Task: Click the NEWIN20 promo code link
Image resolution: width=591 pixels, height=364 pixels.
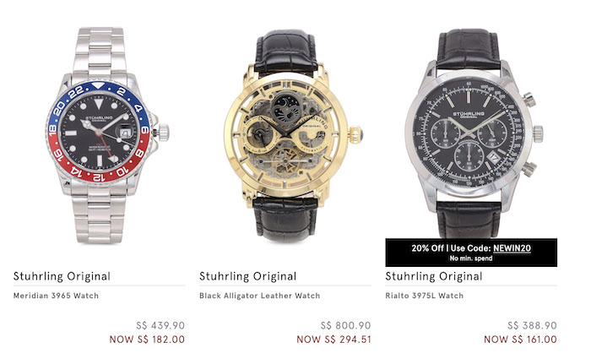Action: pos(512,248)
